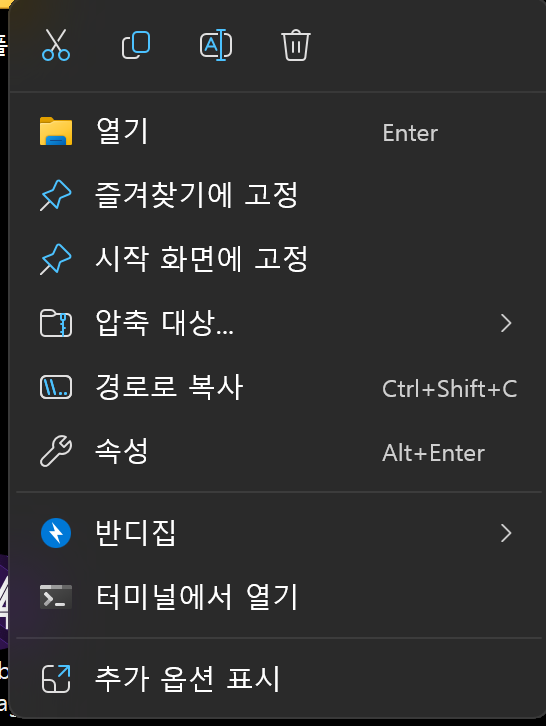The width and height of the screenshot is (546, 726).
Task: Click the terminal icon beside 터미널에서 열기
Action: [x=56, y=597]
